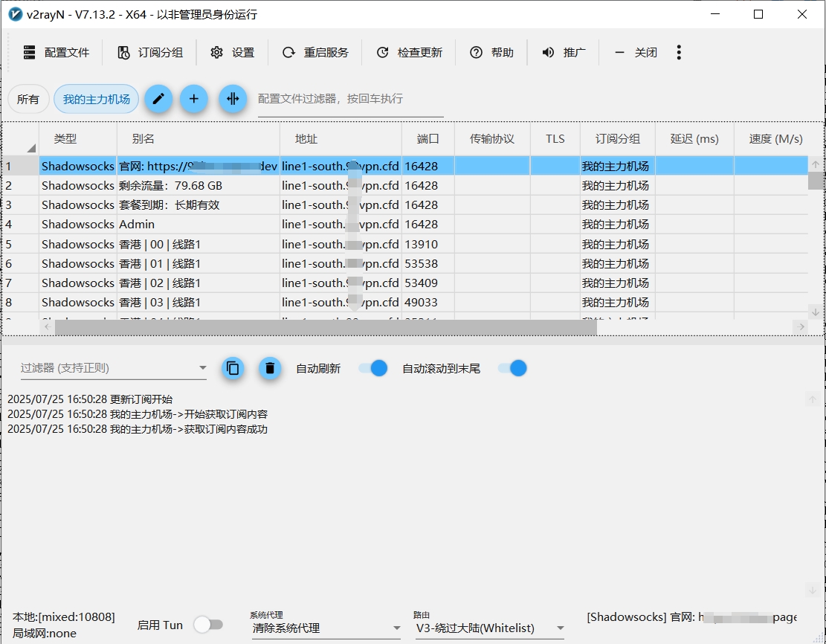Open the 路由 routing dropdown
Viewport: 826px width, 644px height.
point(488,628)
